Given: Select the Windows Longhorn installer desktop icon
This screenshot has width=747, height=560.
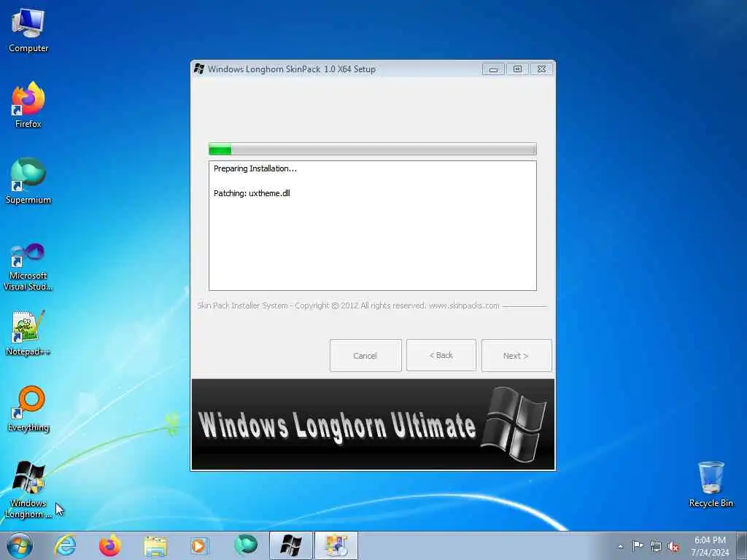Looking at the screenshot, I should pos(28,489).
